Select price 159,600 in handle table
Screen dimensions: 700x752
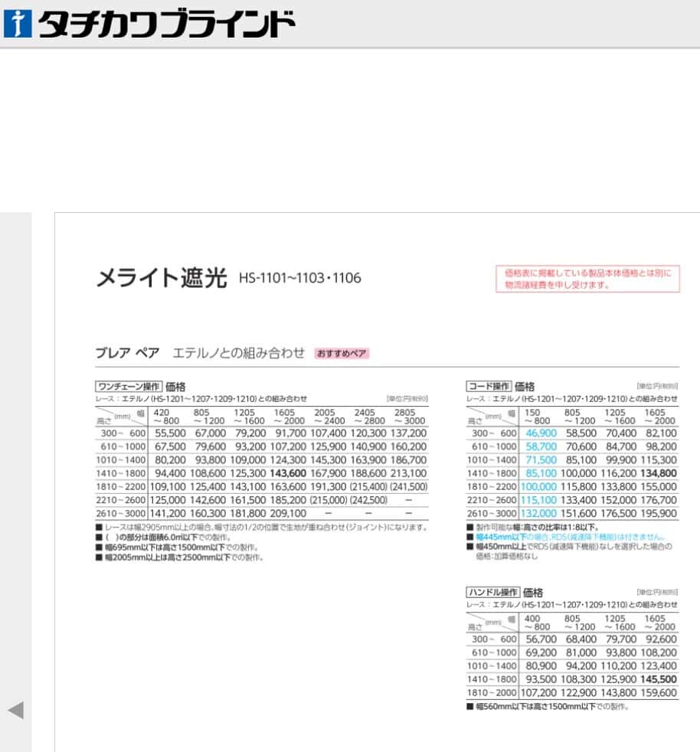point(658,692)
